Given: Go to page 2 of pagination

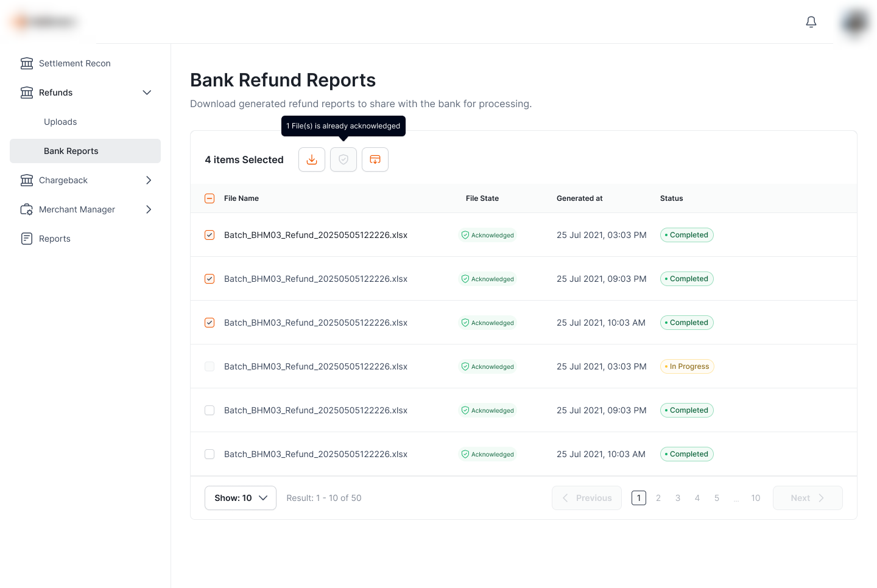Looking at the screenshot, I should click(x=658, y=498).
